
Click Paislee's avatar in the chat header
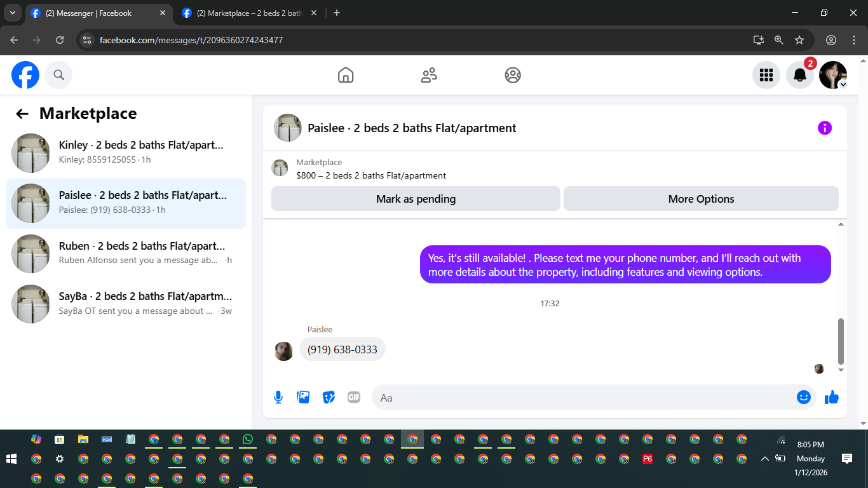tap(287, 128)
